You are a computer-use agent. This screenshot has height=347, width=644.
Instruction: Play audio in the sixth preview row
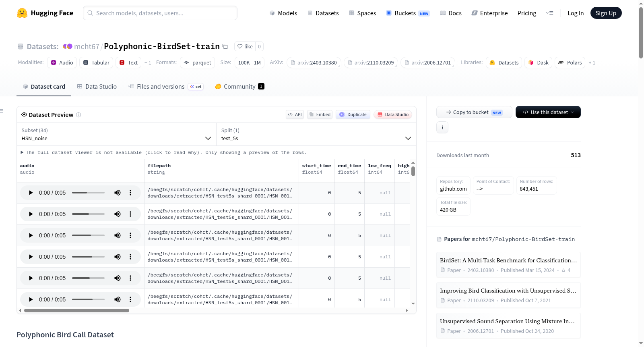[31, 299]
